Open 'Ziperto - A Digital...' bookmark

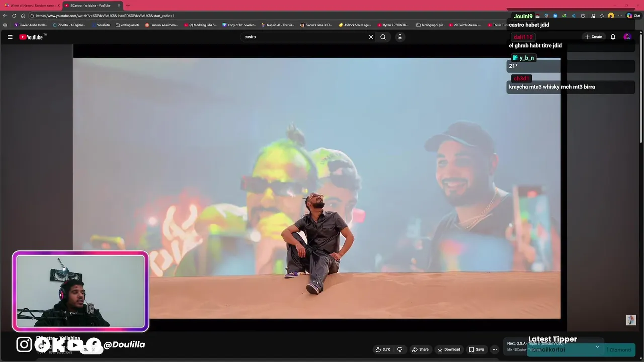pos(69,25)
